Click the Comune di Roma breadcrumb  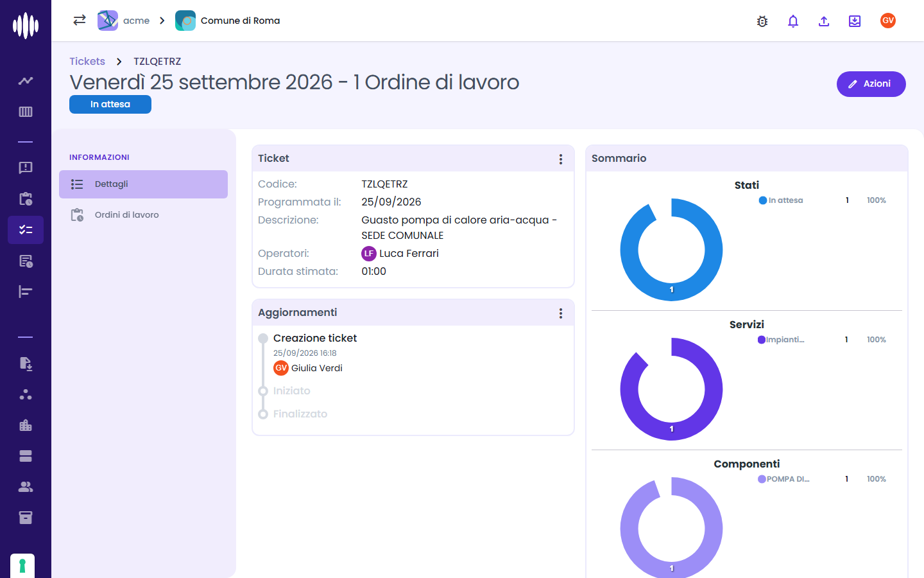click(228, 21)
